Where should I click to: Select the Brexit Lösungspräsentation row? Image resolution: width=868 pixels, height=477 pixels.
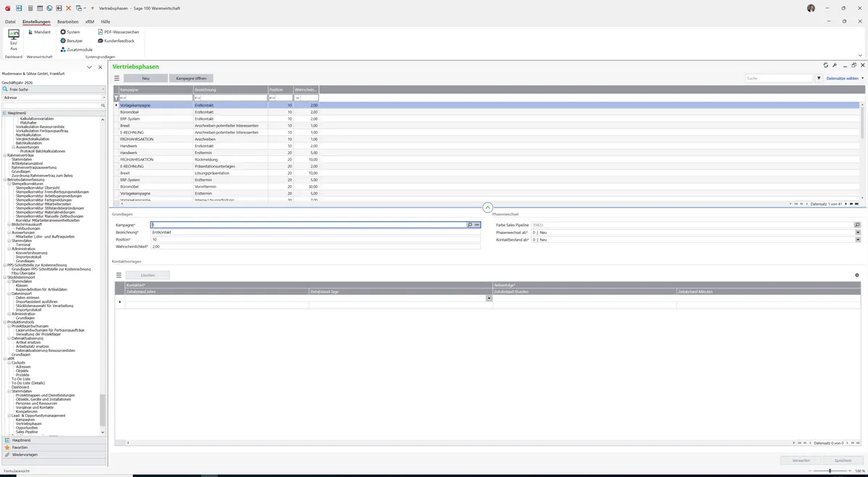tap(488, 173)
